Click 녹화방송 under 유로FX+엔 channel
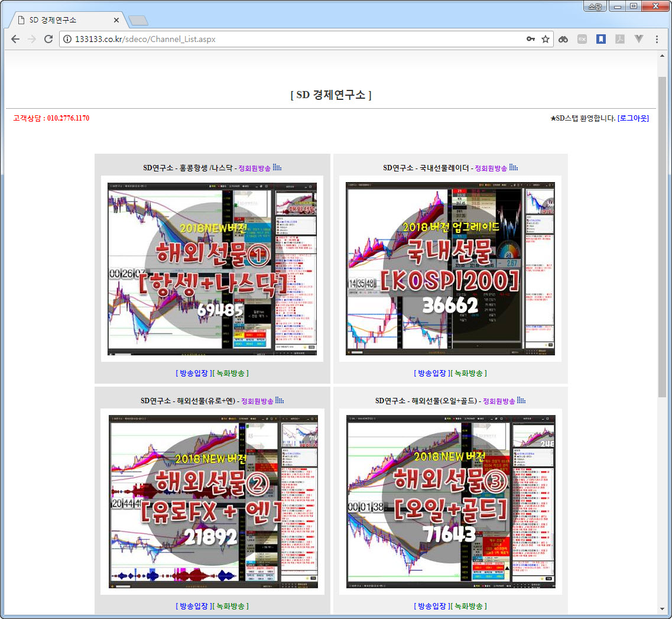This screenshot has width=672, height=619. coord(231,606)
